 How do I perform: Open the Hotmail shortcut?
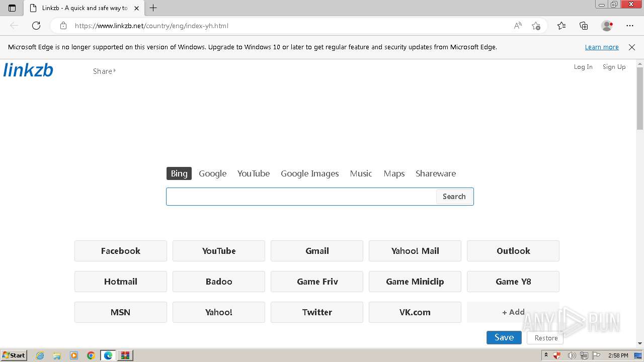(x=121, y=282)
